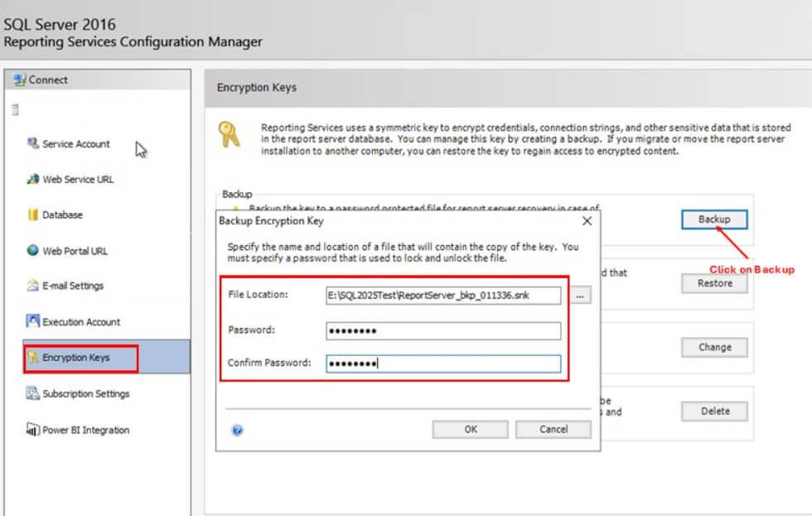Click the Backup group label
Viewport: 812px width, 516px height.
click(x=237, y=194)
